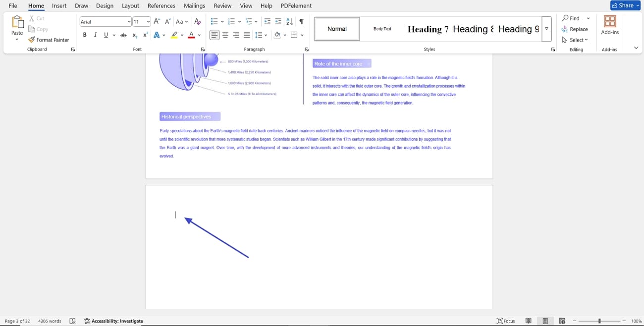Image resolution: width=644 pixels, height=326 pixels.
Task: Open the Text Highlight Color dropdown
Action: tap(181, 35)
